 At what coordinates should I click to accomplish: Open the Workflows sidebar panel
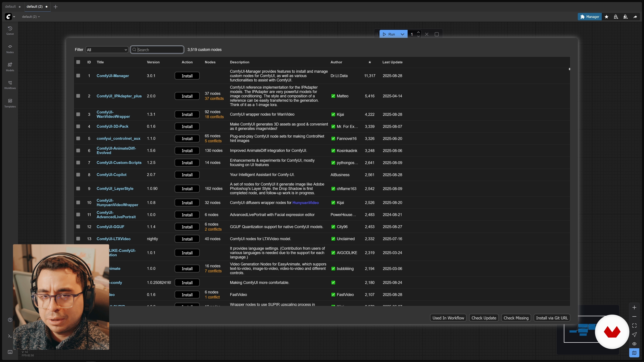click(x=10, y=85)
